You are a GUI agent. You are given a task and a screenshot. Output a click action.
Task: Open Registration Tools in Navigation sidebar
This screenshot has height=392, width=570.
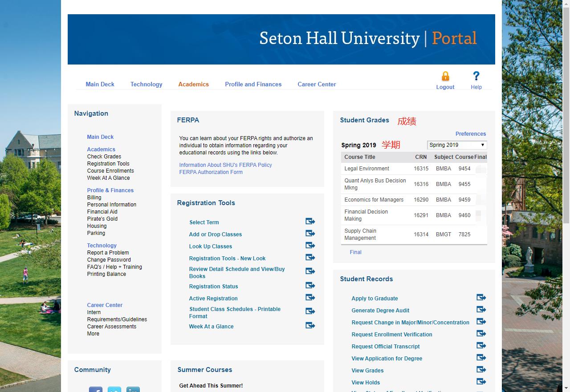(108, 164)
